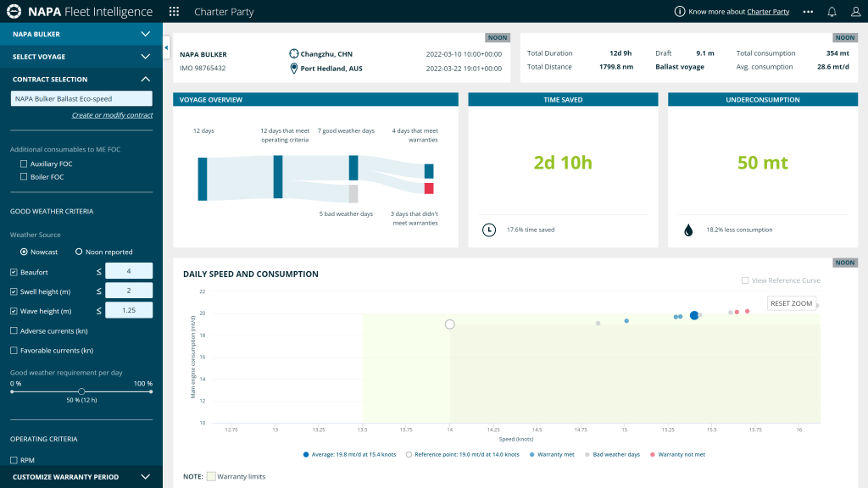The height and width of the screenshot is (488, 868).
Task: Click the info icon near Know more
Action: click(x=679, y=12)
